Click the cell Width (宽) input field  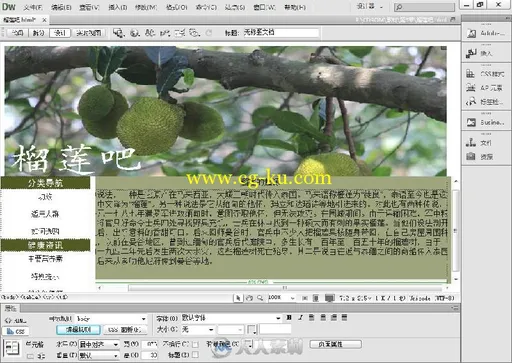pyautogui.click(x=150, y=344)
